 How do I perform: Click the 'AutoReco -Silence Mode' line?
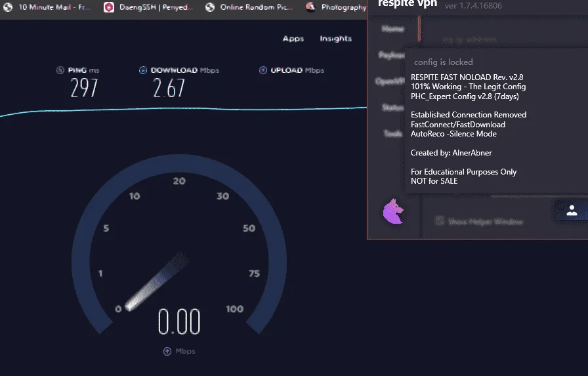453,134
